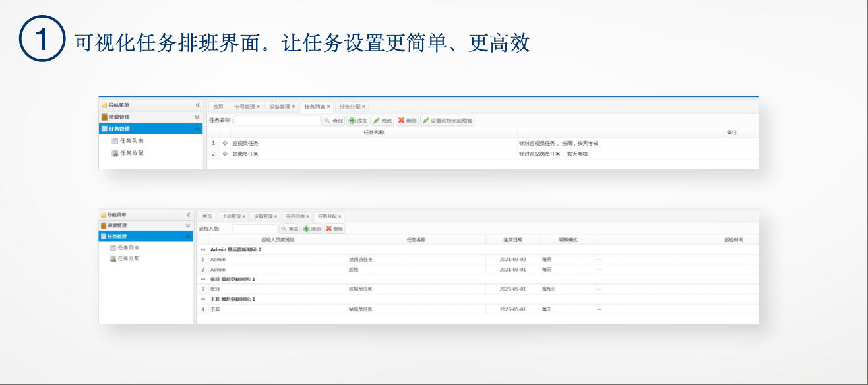Click the 查询 magnifier icon in 任务列表
Viewport: 868px width, 385px height.
click(327, 119)
